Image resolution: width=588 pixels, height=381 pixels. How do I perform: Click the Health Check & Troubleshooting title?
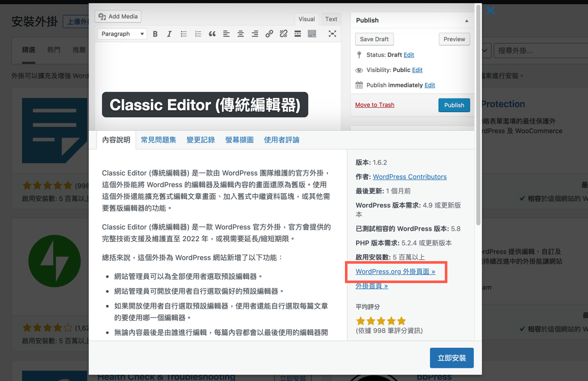(166, 376)
